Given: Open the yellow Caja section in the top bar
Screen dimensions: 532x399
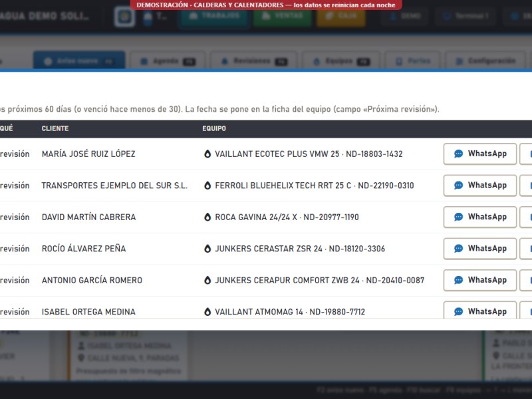Looking at the screenshot, I should (x=341, y=16).
